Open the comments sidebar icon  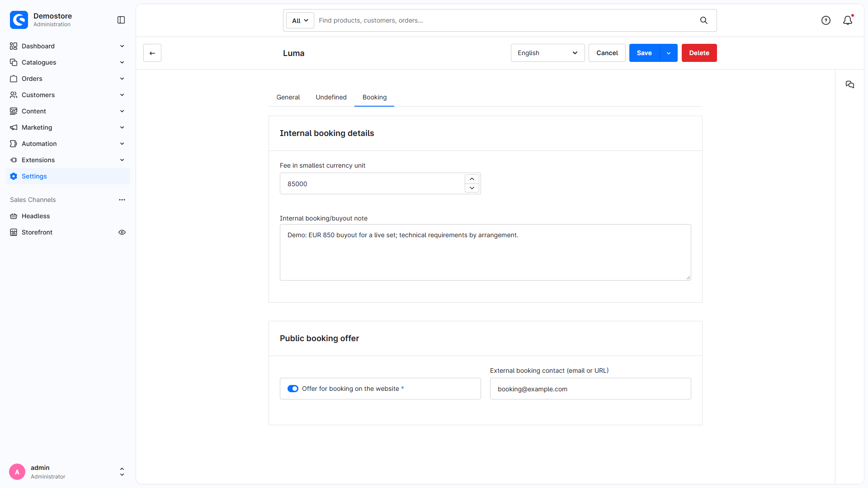(850, 84)
